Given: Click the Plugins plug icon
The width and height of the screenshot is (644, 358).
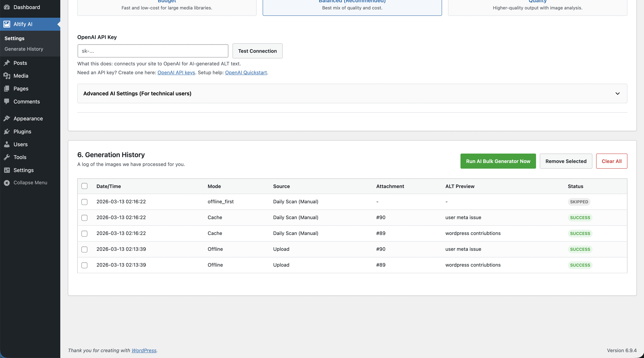Looking at the screenshot, I should point(7,132).
